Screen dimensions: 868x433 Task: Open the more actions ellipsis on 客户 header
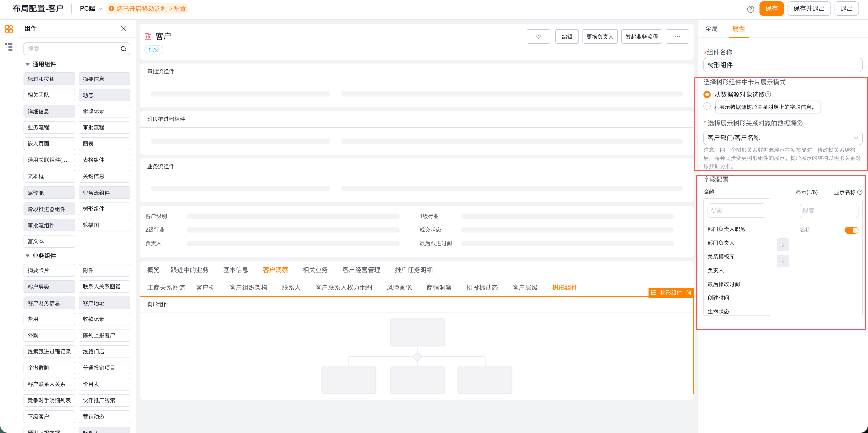point(677,36)
